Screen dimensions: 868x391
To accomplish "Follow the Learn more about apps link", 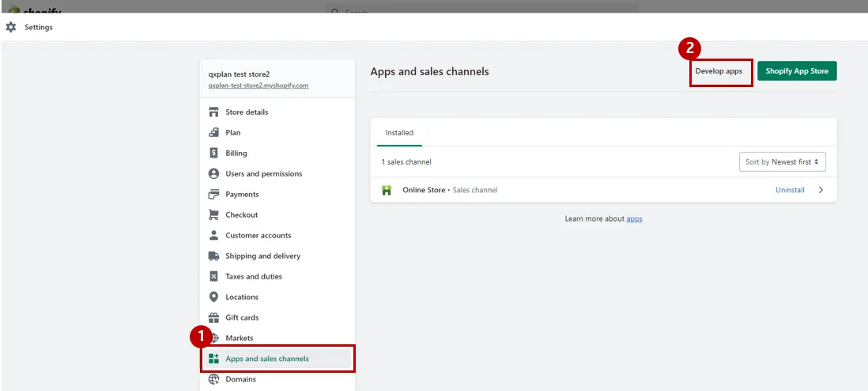I will (x=634, y=218).
